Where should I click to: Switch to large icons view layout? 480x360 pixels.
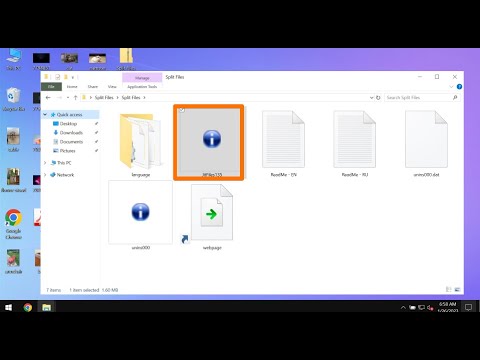pos(457,290)
